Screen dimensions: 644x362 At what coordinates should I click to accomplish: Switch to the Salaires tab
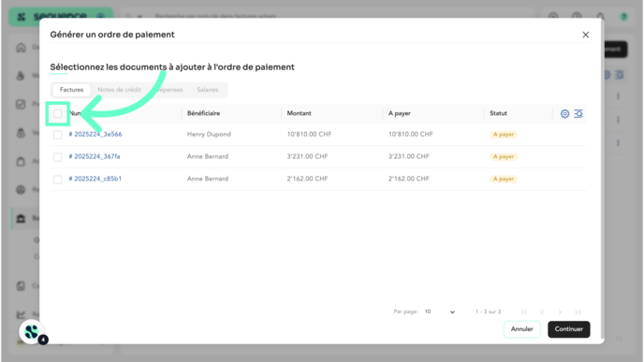tap(208, 90)
